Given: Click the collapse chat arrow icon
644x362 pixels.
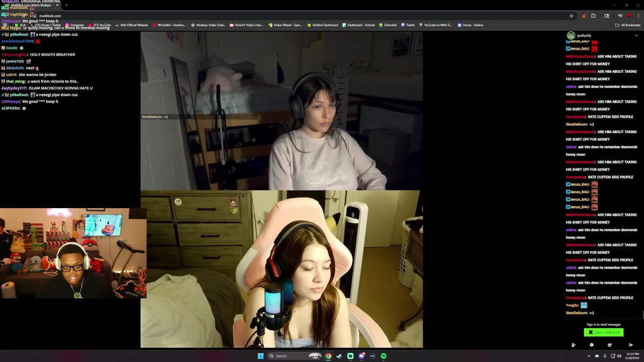Looking at the screenshot, I should coord(631,345).
